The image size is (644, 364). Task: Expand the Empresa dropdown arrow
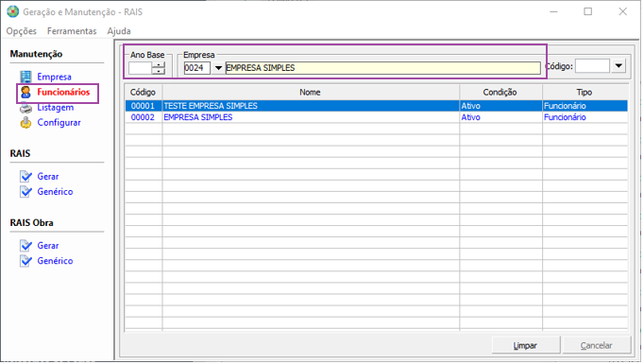[218, 68]
